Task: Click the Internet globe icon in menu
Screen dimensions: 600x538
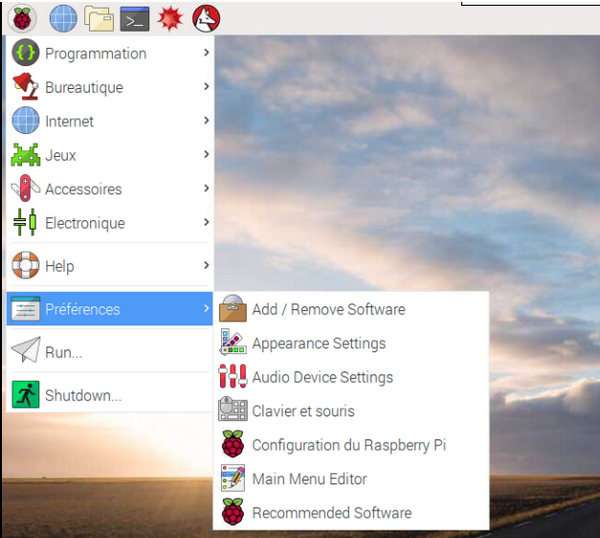Action: tap(26, 120)
